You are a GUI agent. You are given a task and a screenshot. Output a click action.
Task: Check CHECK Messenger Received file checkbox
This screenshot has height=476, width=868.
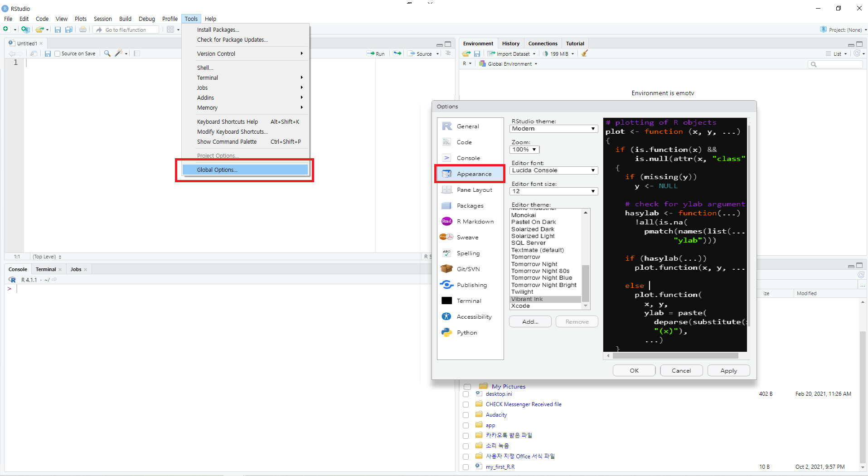click(466, 405)
